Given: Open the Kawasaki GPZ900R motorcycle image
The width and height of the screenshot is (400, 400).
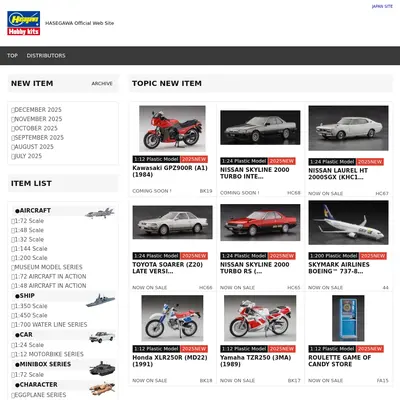Looking at the screenshot, I should click(x=172, y=128).
